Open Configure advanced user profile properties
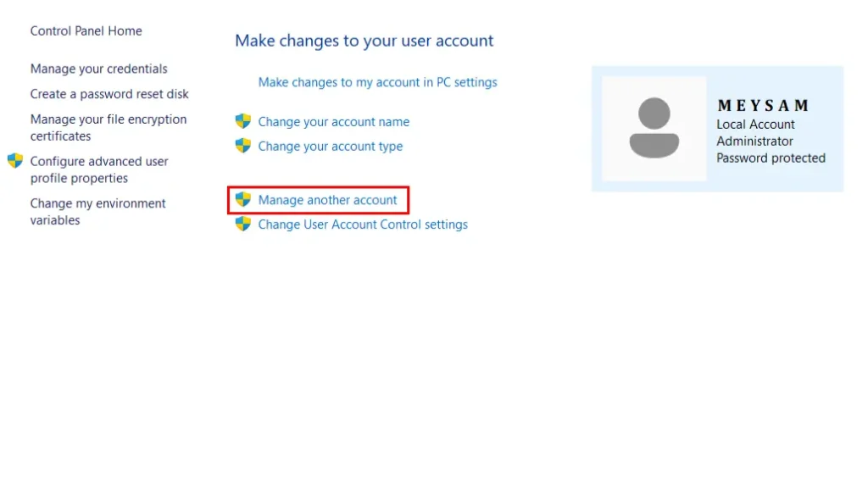Image resolution: width=868 pixels, height=488 pixels. [98, 169]
